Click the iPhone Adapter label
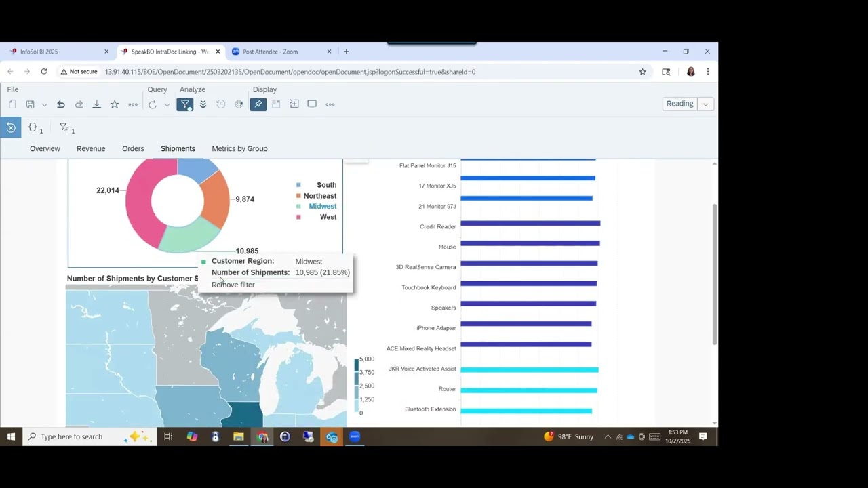This screenshot has height=488, width=868. point(436,328)
